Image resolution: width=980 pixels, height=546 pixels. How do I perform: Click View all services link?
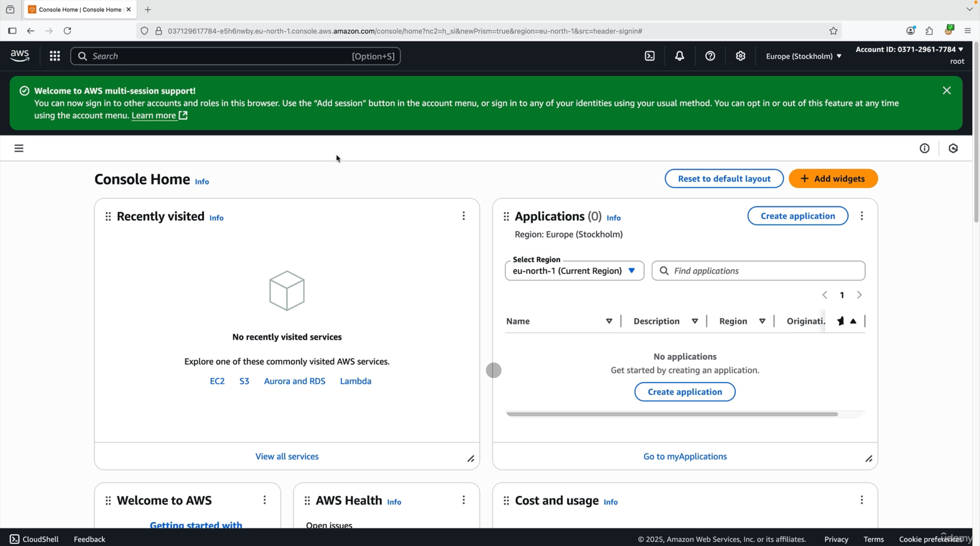[287, 457]
